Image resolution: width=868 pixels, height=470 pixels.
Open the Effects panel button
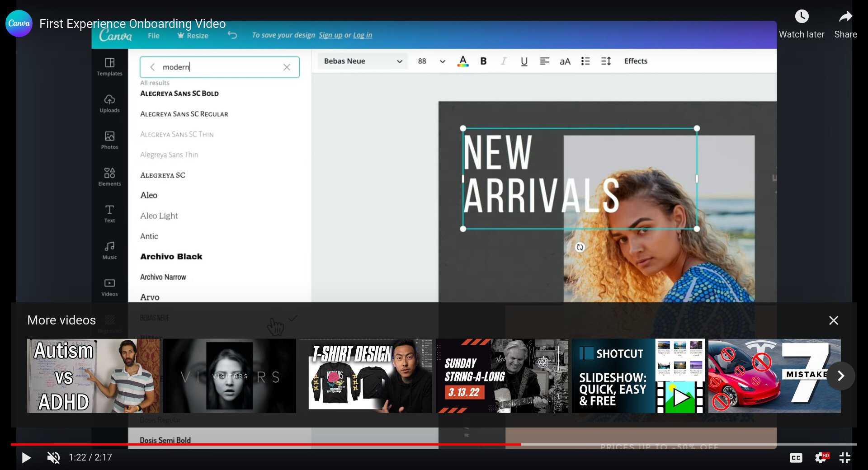click(635, 61)
